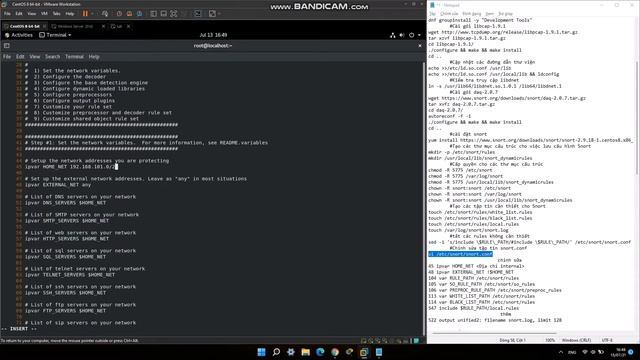Switch to the Windows Server VM tab

point(76,26)
